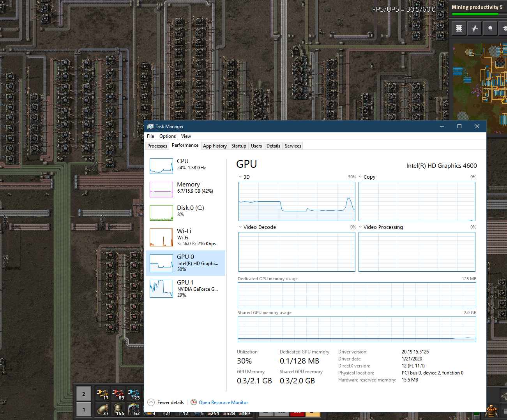Select the yellow inserter slot showing 17

pyautogui.click(x=103, y=394)
